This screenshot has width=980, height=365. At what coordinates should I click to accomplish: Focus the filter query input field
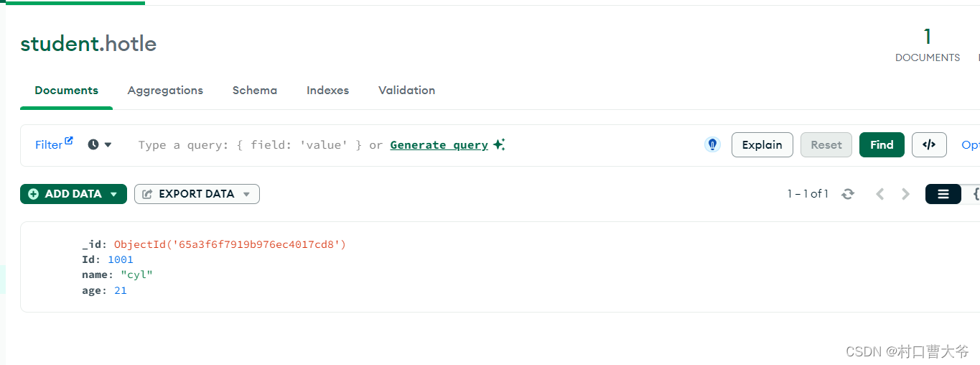click(250, 145)
